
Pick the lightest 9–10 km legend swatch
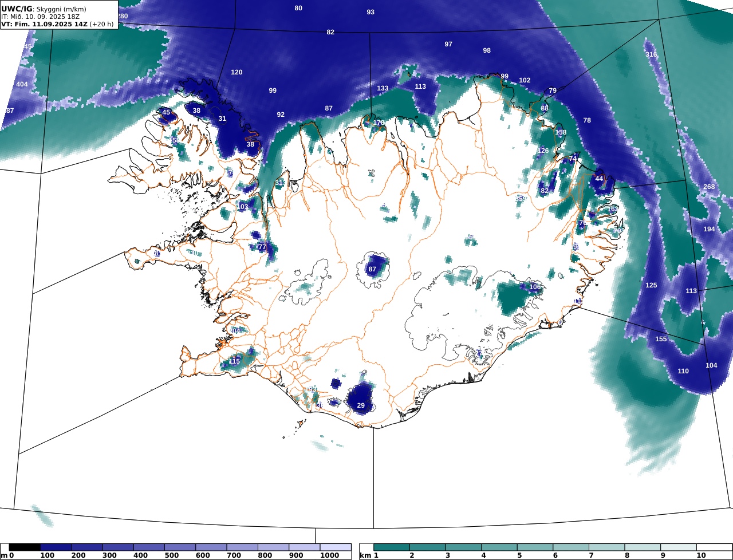679,547
